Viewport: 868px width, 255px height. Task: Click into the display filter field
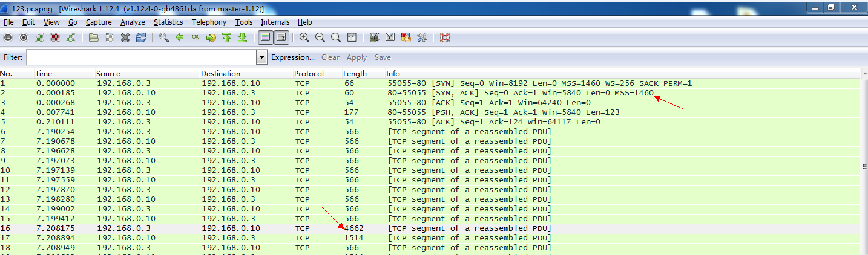coord(141,57)
